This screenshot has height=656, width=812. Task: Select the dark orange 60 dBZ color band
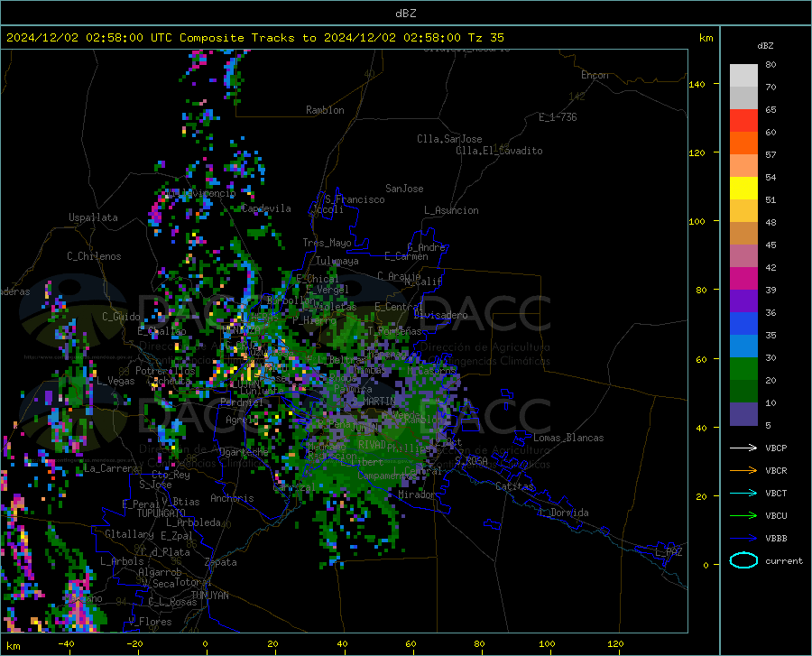click(743, 143)
